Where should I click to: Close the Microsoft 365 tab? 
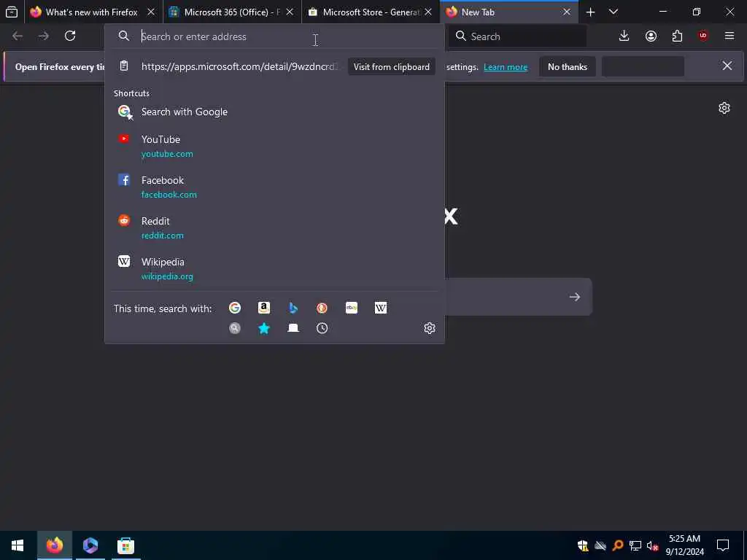(x=290, y=12)
